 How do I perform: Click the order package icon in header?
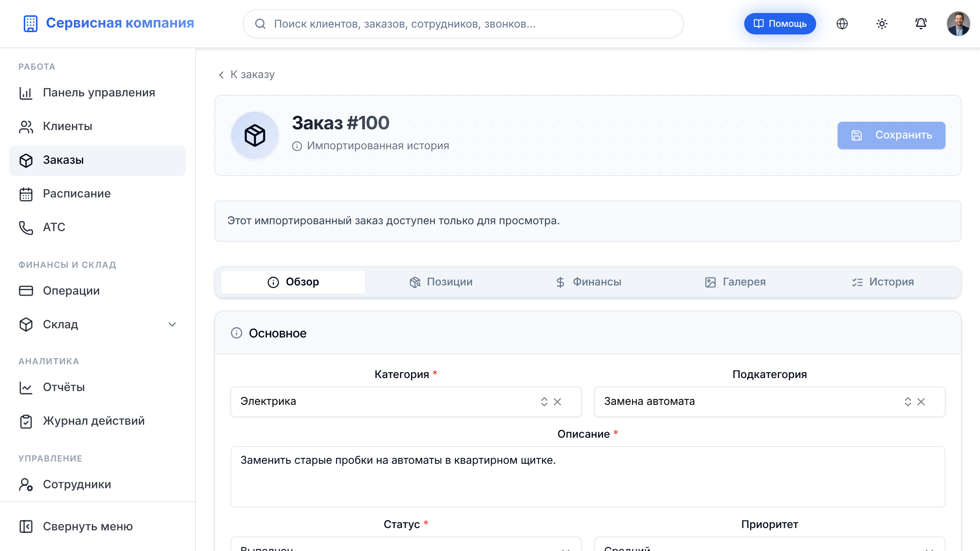coord(255,135)
